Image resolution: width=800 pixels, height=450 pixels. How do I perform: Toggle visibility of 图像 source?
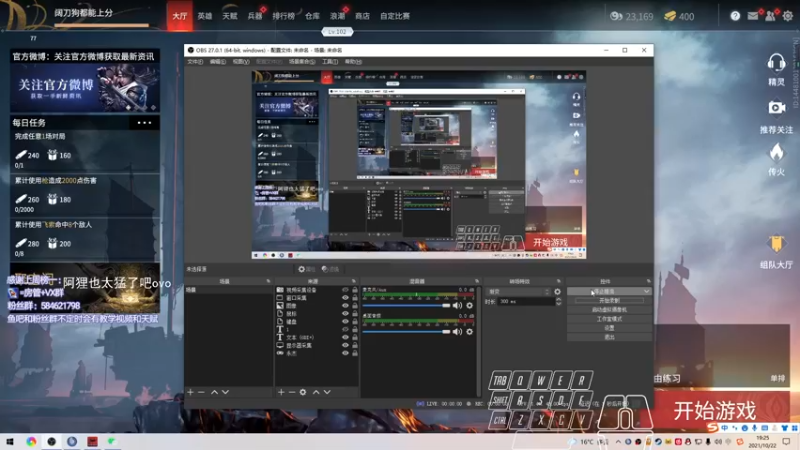345,306
